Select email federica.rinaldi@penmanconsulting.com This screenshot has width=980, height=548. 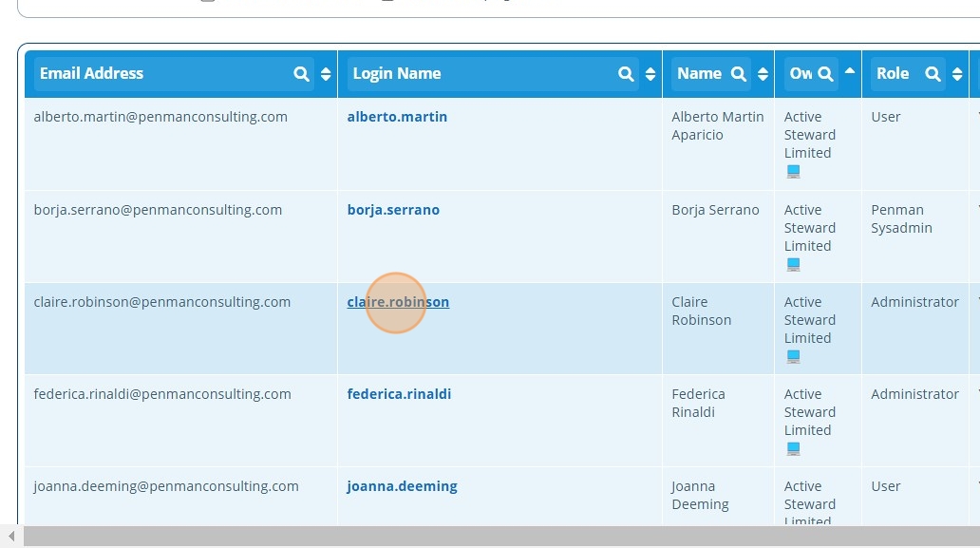[162, 394]
